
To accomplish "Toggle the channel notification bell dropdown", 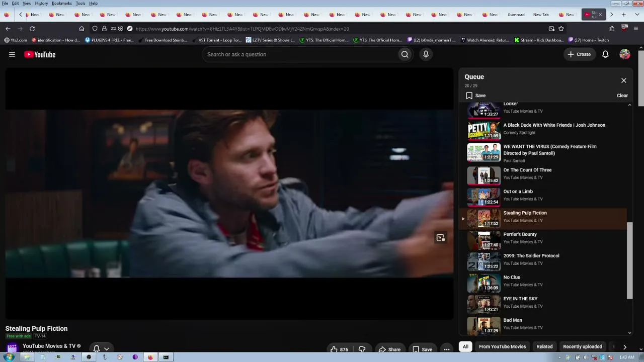I will pos(101,348).
